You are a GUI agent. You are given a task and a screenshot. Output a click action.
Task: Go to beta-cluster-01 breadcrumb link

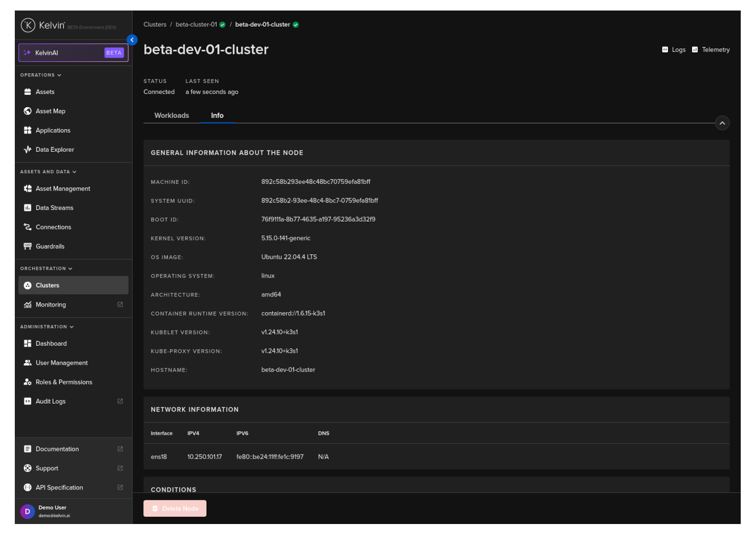196,24
